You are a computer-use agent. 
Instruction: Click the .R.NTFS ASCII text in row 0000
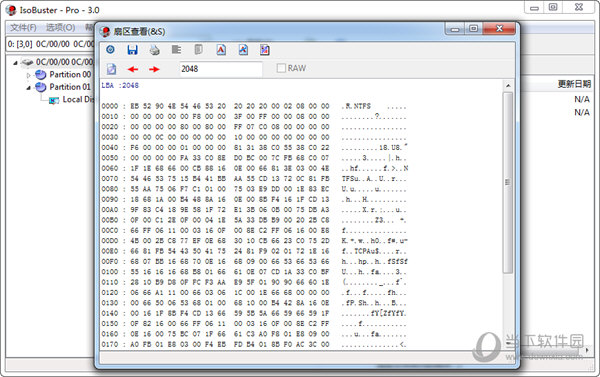tap(356, 106)
